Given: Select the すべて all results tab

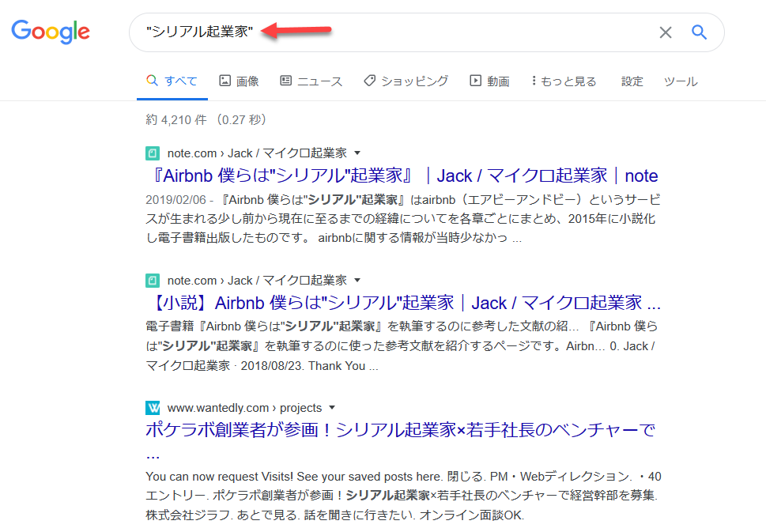Looking at the screenshot, I should (x=172, y=81).
